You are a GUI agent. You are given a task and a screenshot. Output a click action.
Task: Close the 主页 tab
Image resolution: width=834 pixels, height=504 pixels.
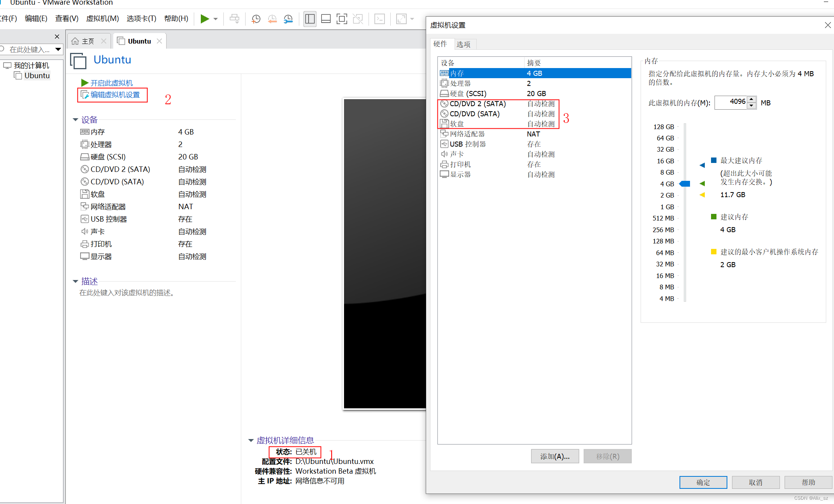pyautogui.click(x=104, y=41)
